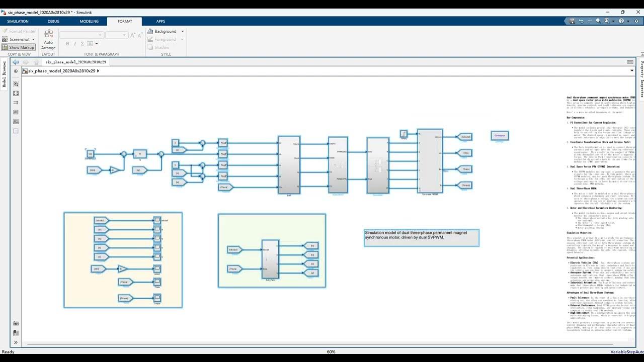Click the VariableStepAuto solver link

click(x=627, y=352)
